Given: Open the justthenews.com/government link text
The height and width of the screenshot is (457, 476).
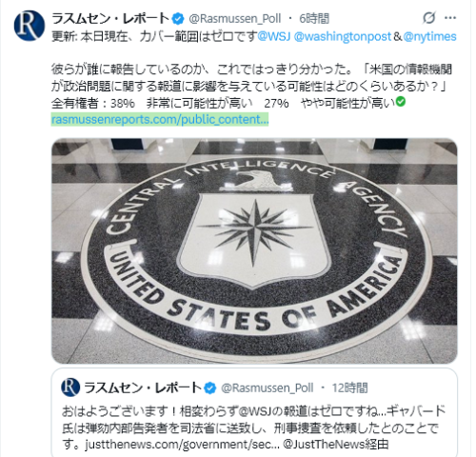Looking at the screenshot, I should (x=182, y=445).
